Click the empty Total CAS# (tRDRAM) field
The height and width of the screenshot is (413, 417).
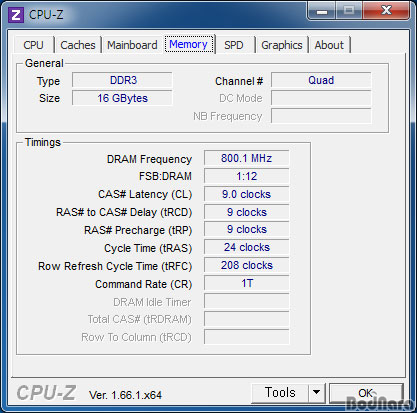pyautogui.click(x=246, y=319)
